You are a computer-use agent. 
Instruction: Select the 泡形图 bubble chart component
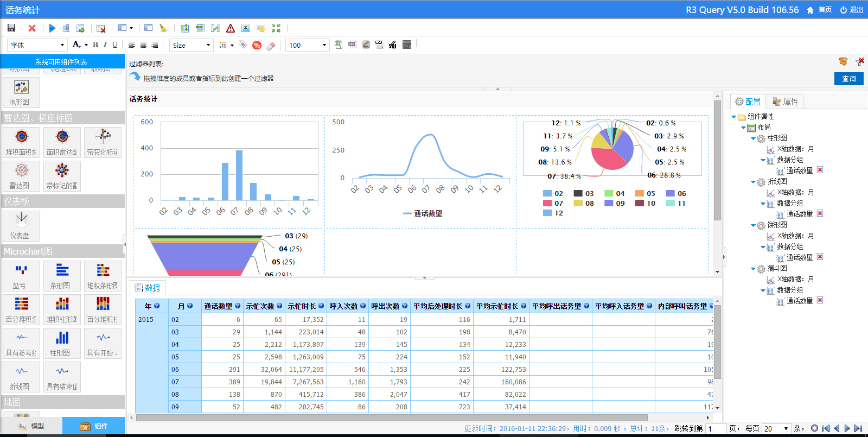pyautogui.click(x=21, y=92)
